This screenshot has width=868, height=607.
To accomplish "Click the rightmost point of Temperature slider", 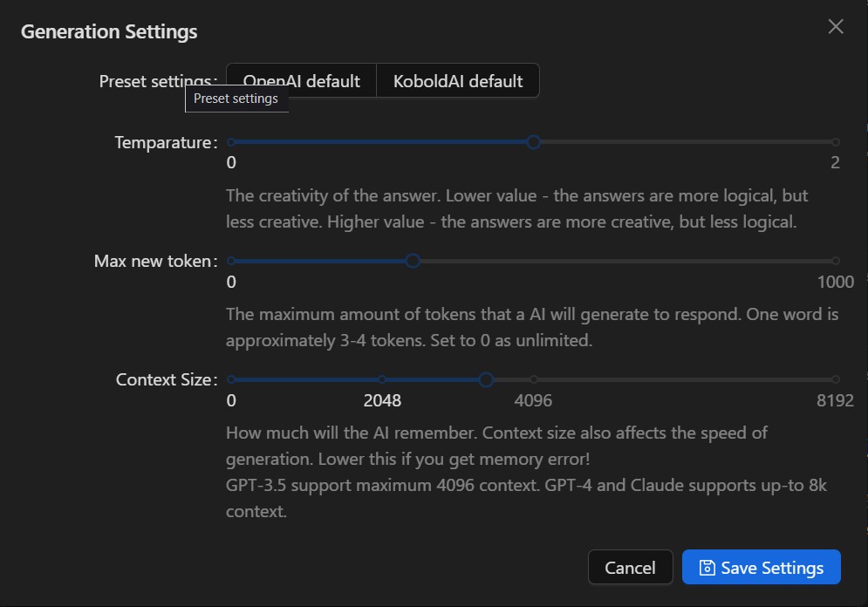I will 836,142.
